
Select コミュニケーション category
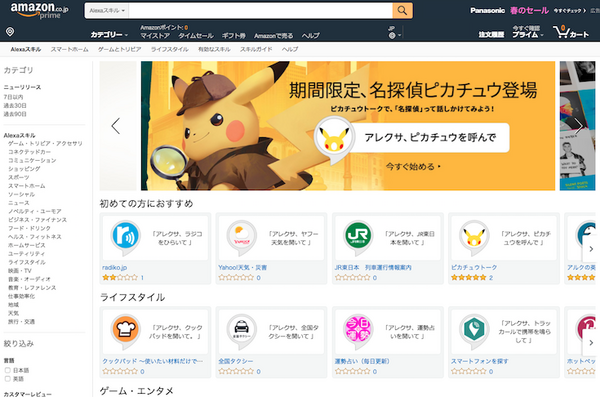pyautogui.click(x=32, y=160)
